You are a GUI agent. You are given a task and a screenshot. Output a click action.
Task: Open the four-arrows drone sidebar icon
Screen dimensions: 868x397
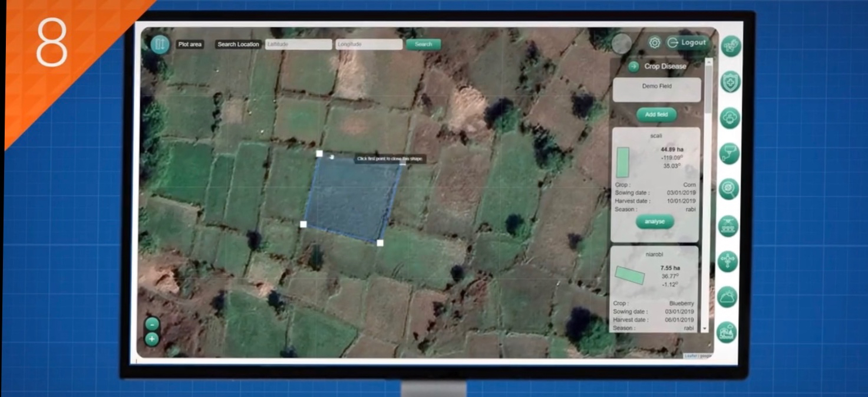point(728,261)
